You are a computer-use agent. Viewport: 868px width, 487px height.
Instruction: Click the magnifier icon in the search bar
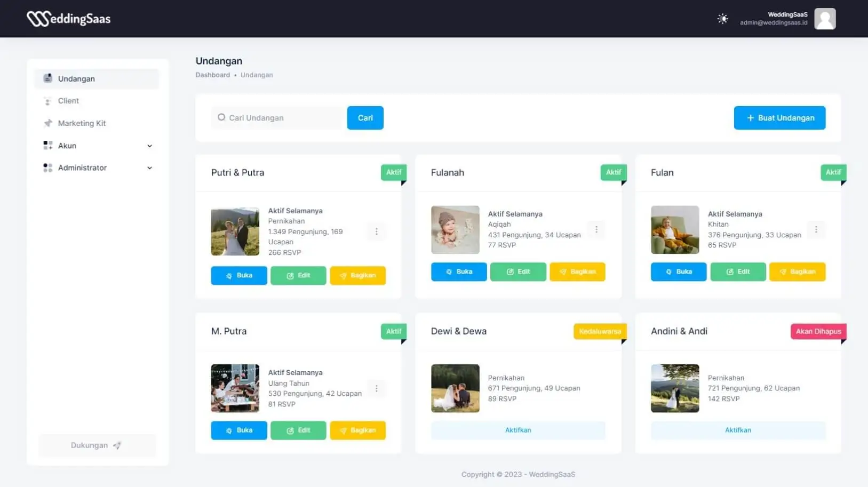point(221,117)
